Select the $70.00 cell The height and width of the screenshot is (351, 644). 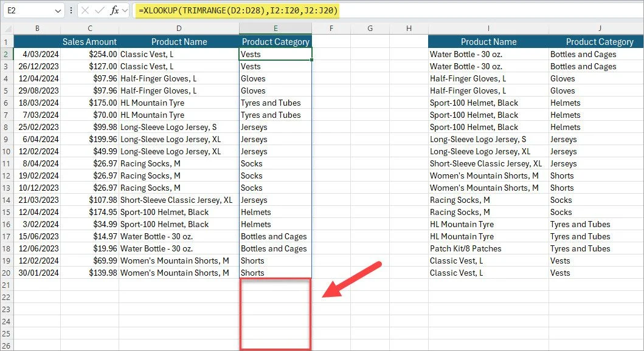tap(89, 115)
